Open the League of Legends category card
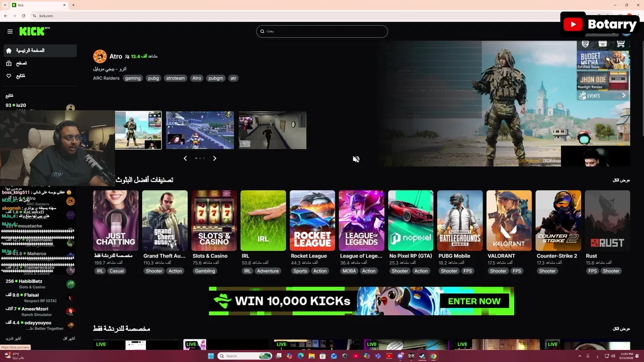Viewport: 644px width, 362px height. [361, 220]
